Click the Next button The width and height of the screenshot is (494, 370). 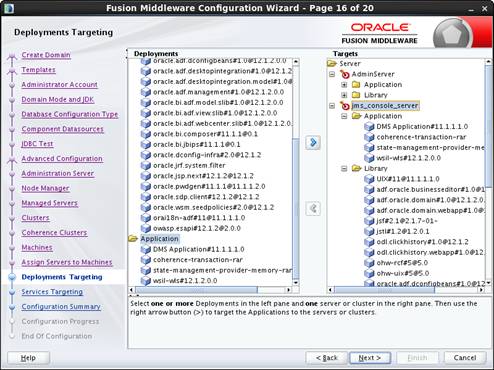[x=370, y=358]
